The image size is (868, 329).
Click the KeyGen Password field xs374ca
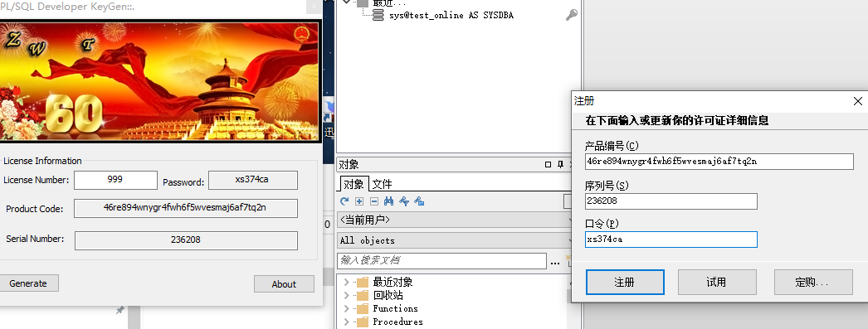tap(252, 180)
